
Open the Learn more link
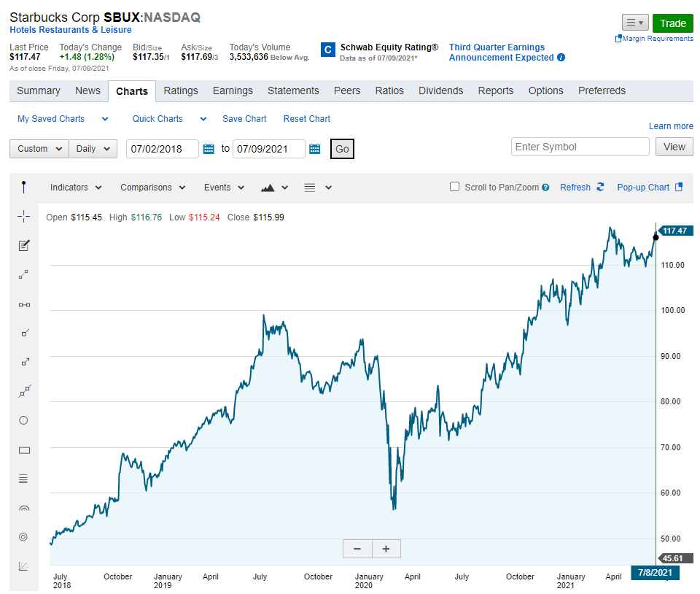[x=671, y=126]
